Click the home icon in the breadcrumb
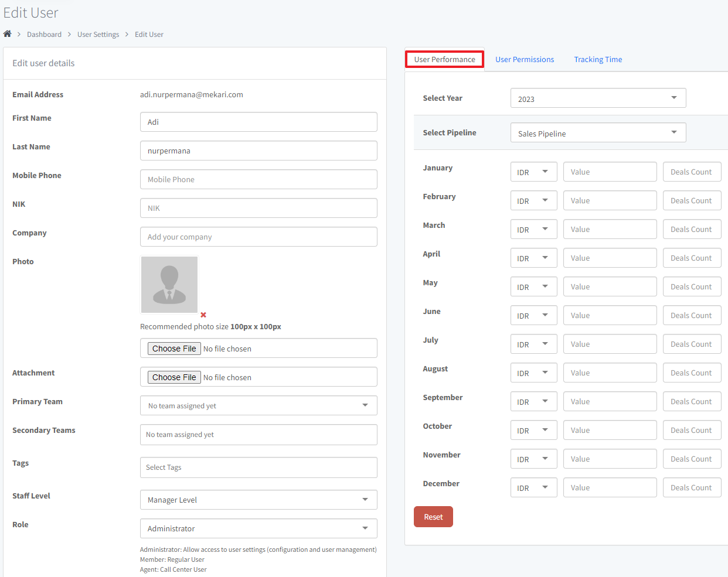This screenshot has height=577, width=728. pos(8,34)
